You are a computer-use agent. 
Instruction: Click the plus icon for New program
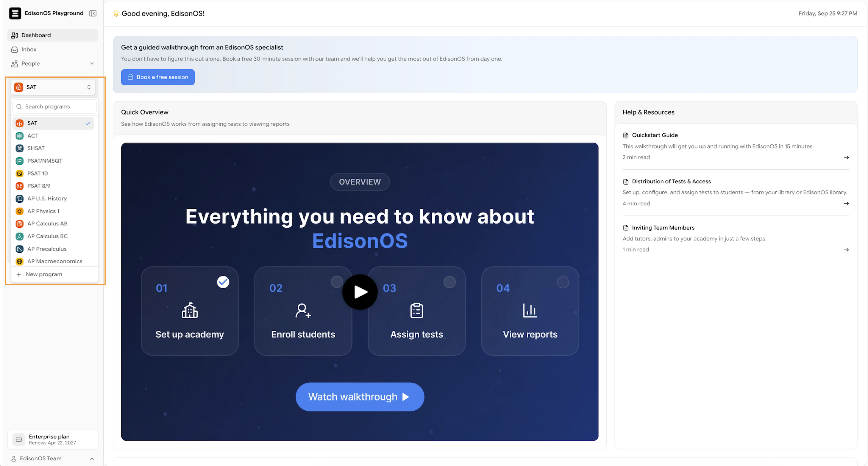(19, 274)
